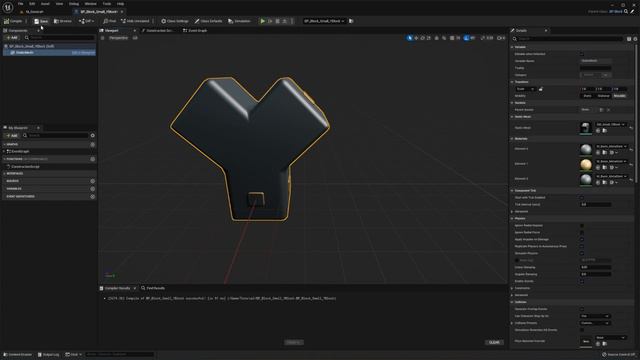Open the File menu
Screen dimensions: 640x360
point(20,4)
